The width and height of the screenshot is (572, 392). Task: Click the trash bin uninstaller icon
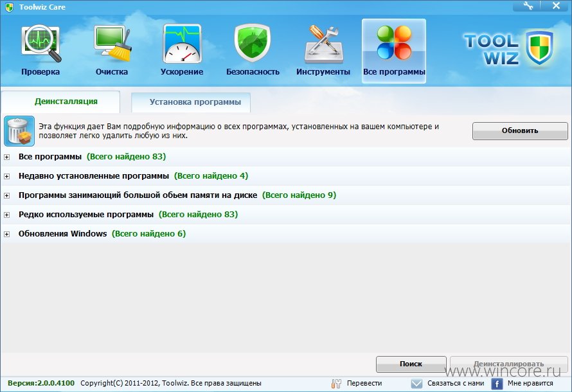19,131
